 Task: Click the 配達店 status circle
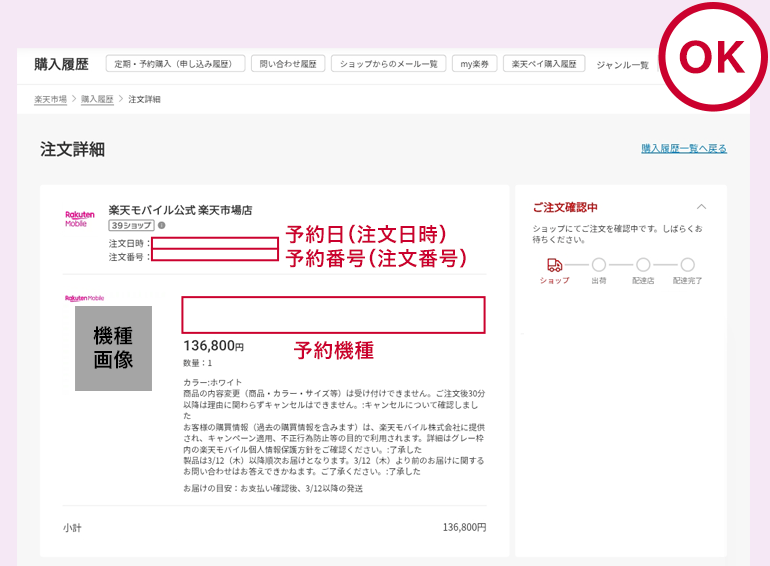point(643,265)
